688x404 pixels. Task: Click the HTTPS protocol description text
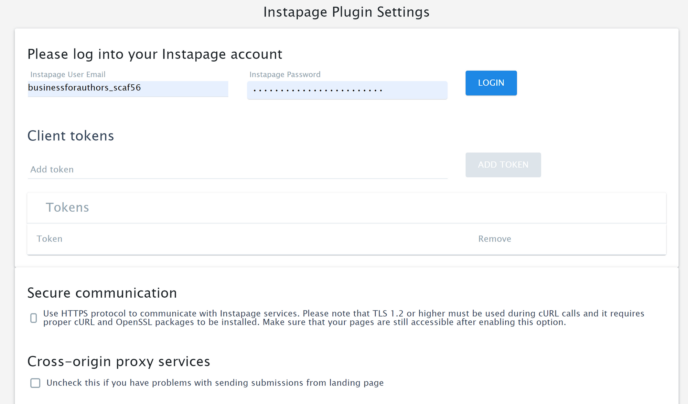pyautogui.click(x=344, y=318)
